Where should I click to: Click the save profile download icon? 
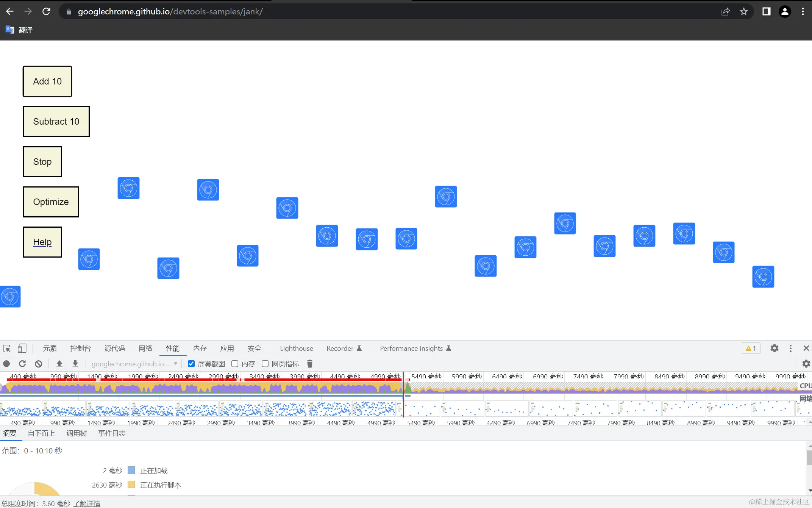click(x=75, y=364)
